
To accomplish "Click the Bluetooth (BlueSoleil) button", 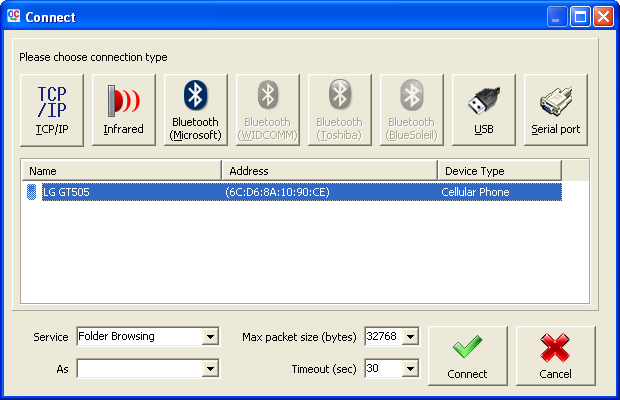I will [412, 109].
